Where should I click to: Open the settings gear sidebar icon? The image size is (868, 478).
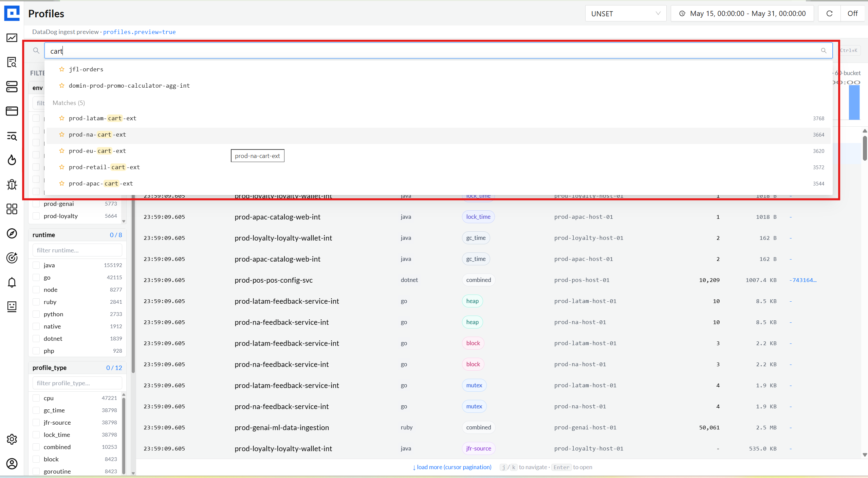pos(12,439)
